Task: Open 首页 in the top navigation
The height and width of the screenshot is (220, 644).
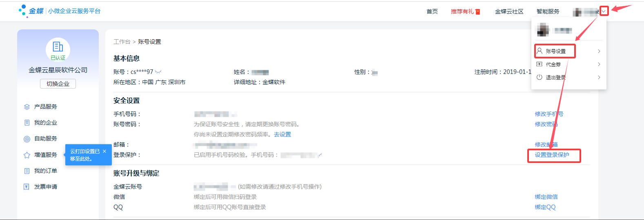Action: click(x=432, y=11)
